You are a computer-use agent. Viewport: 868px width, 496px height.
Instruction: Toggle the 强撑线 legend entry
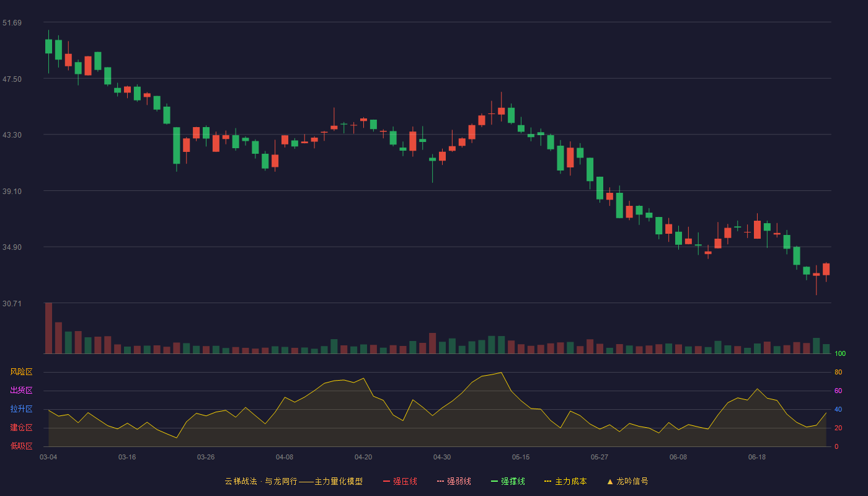point(508,481)
